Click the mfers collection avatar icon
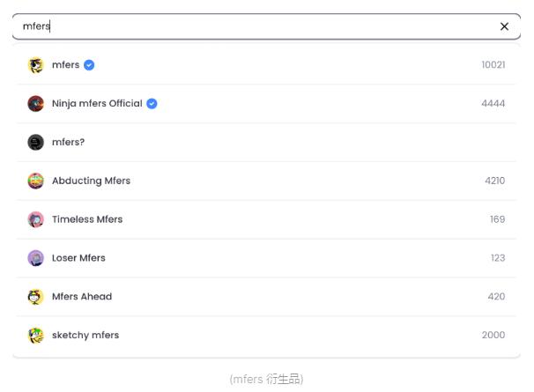 35,65
